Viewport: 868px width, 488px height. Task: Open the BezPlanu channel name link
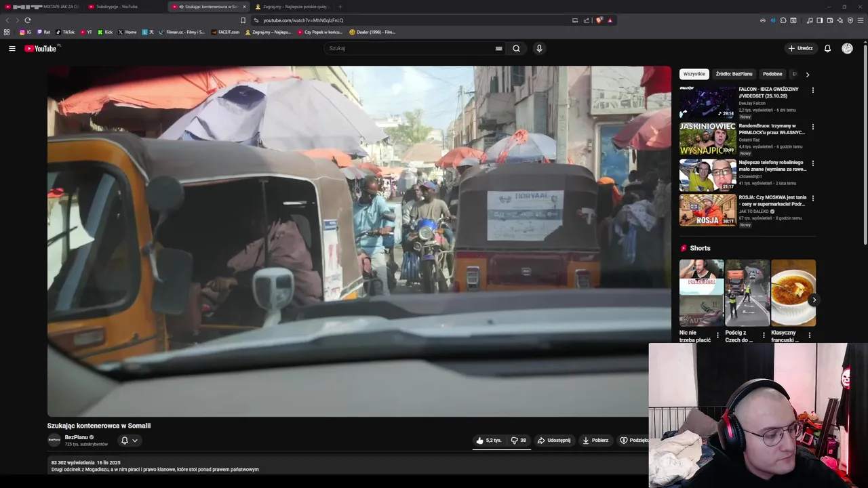tap(77, 437)
